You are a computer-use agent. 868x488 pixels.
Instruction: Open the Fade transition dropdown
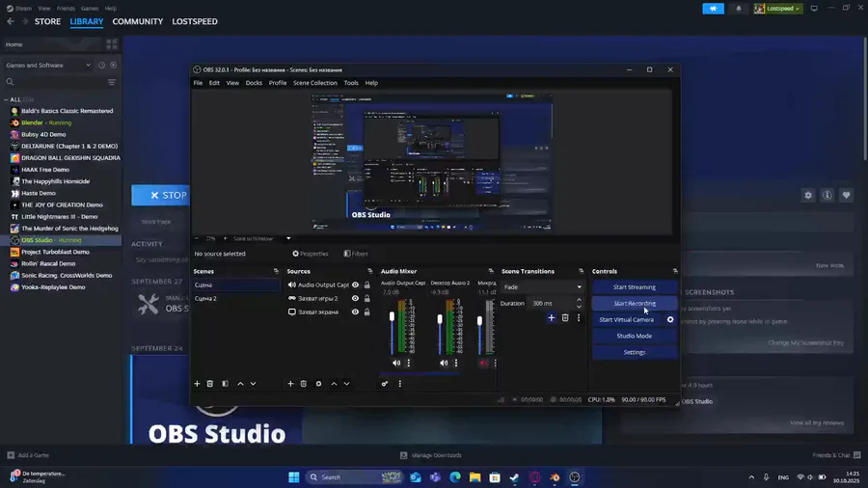point(542,287)
